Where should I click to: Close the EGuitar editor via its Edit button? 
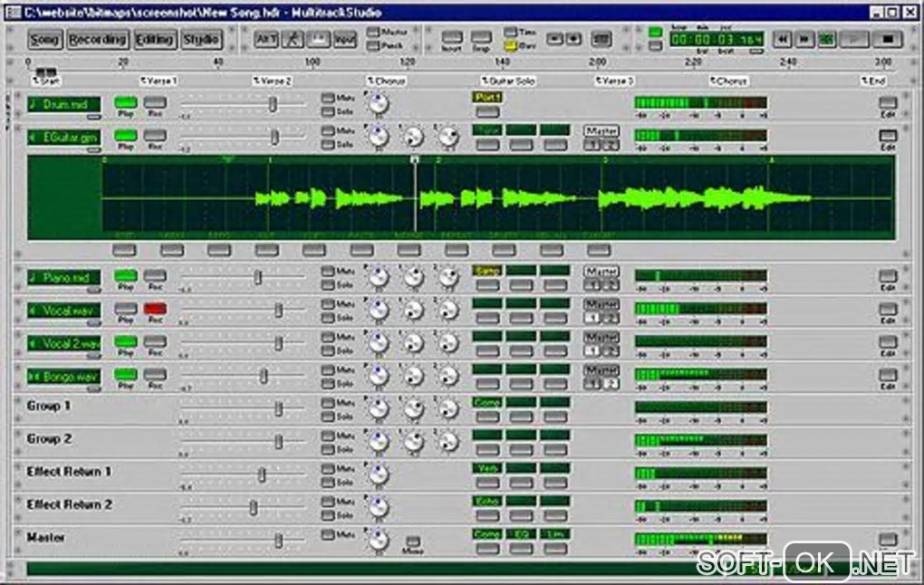(888, 136)
